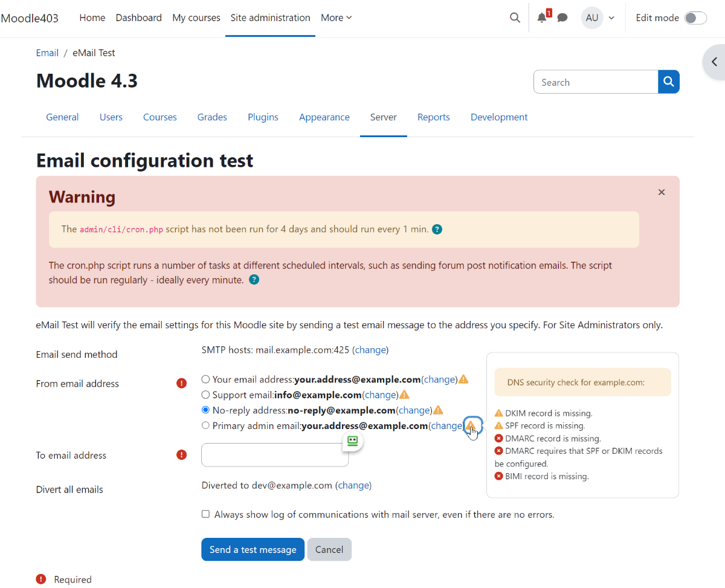Click the warning triangle beside no-reply address

438,410
